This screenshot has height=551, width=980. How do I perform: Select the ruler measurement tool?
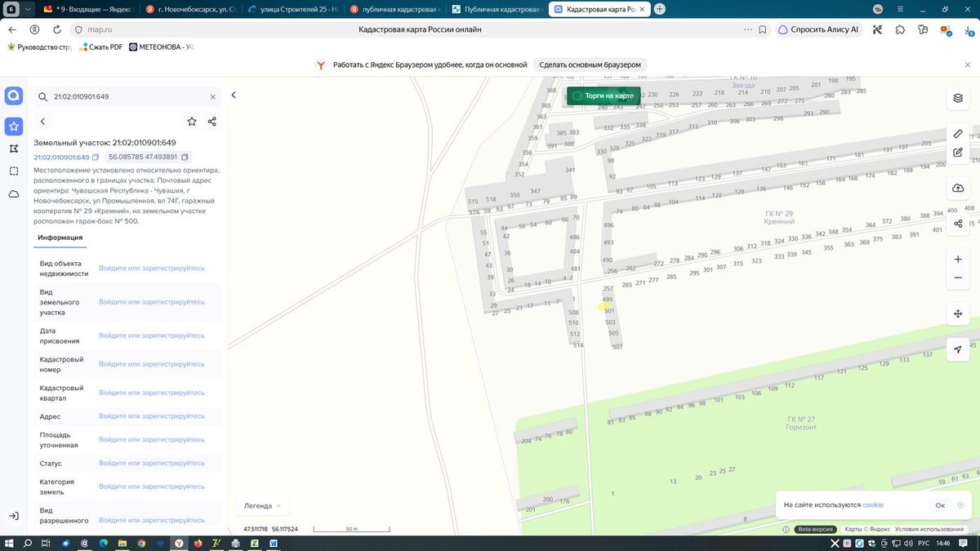(958, 134)
